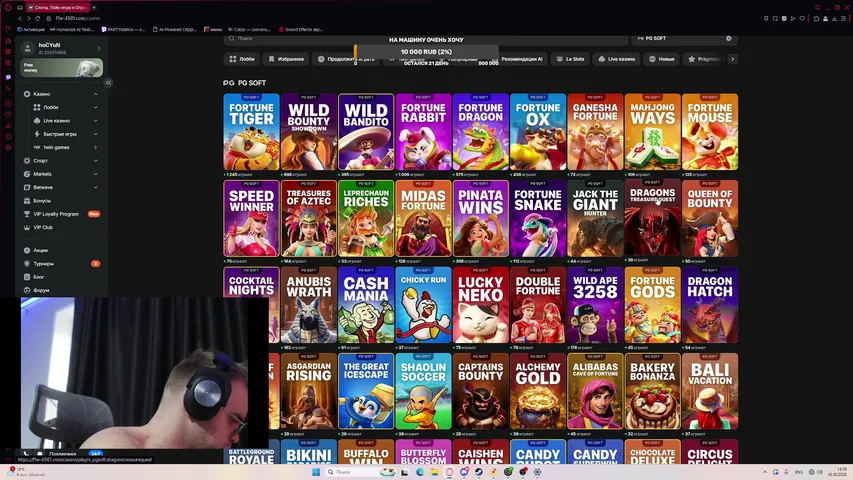Open the Wild Ape 3258 game
The image size is (853, 480).
595,305
